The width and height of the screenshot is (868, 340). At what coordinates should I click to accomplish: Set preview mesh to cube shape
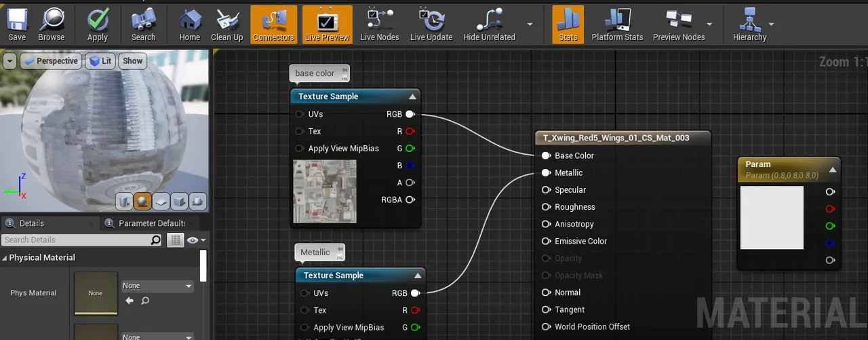[x=179, y=201]
